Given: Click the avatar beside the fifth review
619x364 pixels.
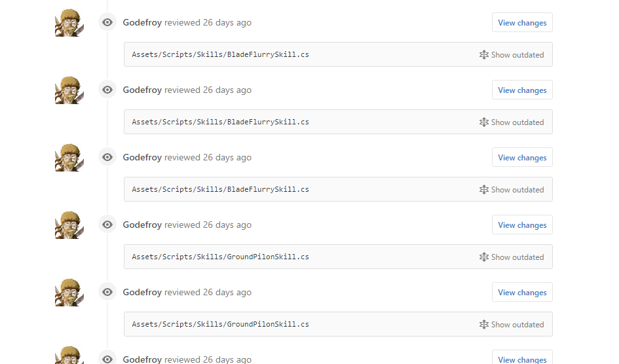Looking at the screenshot, I should [69, 292].
